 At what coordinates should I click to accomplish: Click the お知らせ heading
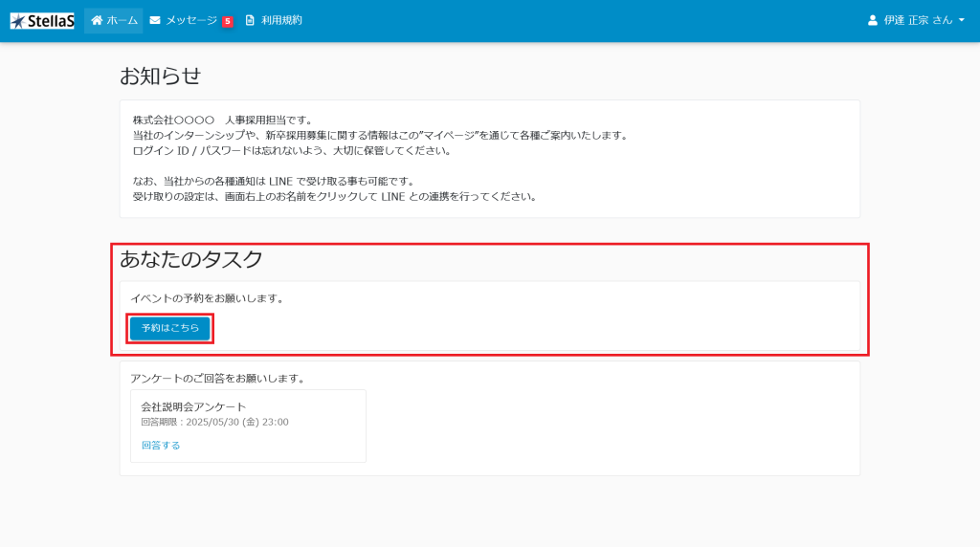[160, 76]
